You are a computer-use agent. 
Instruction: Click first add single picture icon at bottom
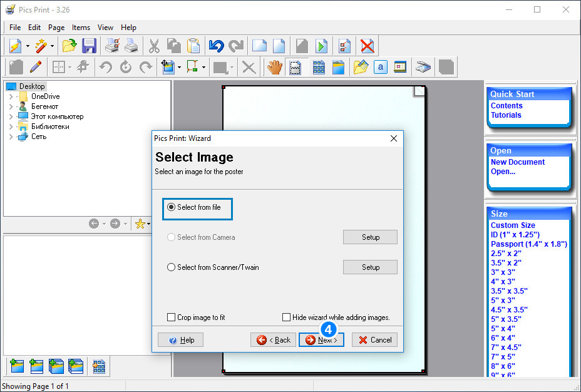point(17,366)
